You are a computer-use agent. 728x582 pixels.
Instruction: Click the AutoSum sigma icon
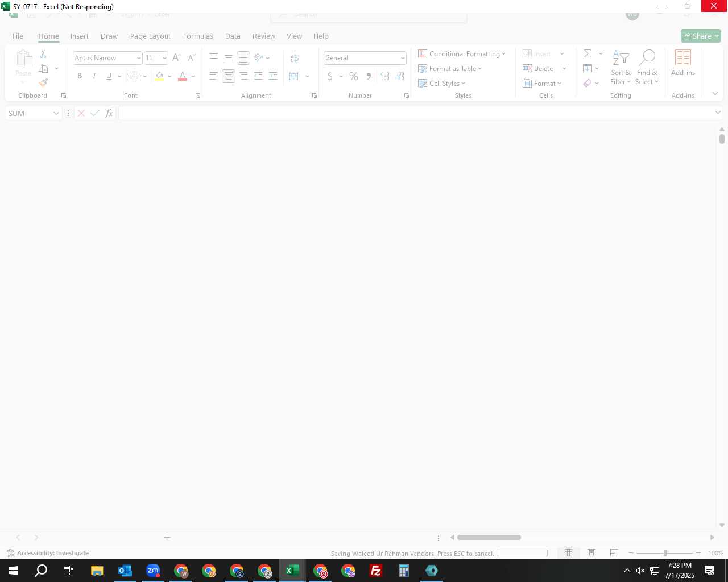(588, 53)
